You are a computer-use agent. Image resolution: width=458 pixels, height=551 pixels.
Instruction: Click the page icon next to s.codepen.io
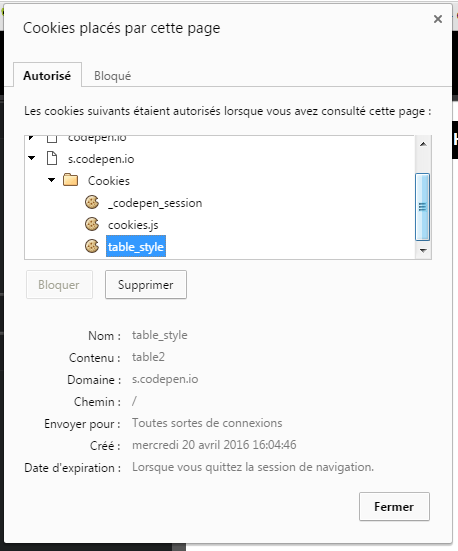tap(52, 158)
